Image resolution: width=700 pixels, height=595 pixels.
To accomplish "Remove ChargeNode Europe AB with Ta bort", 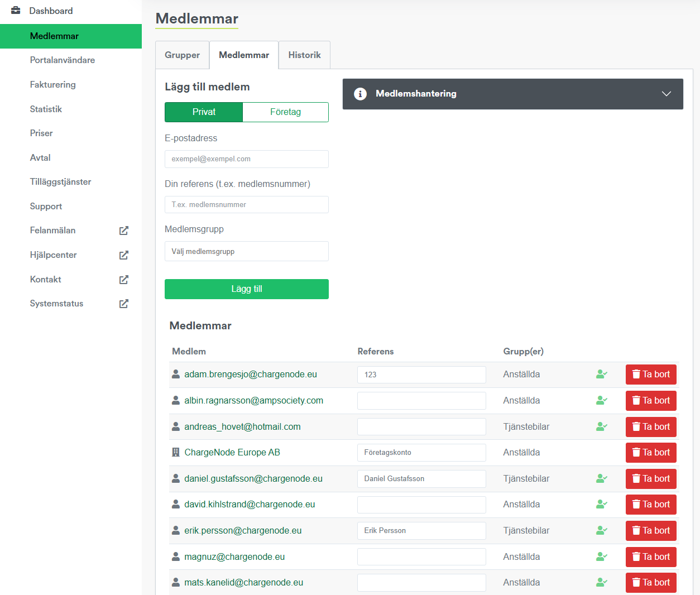I will tap(650, 453).
